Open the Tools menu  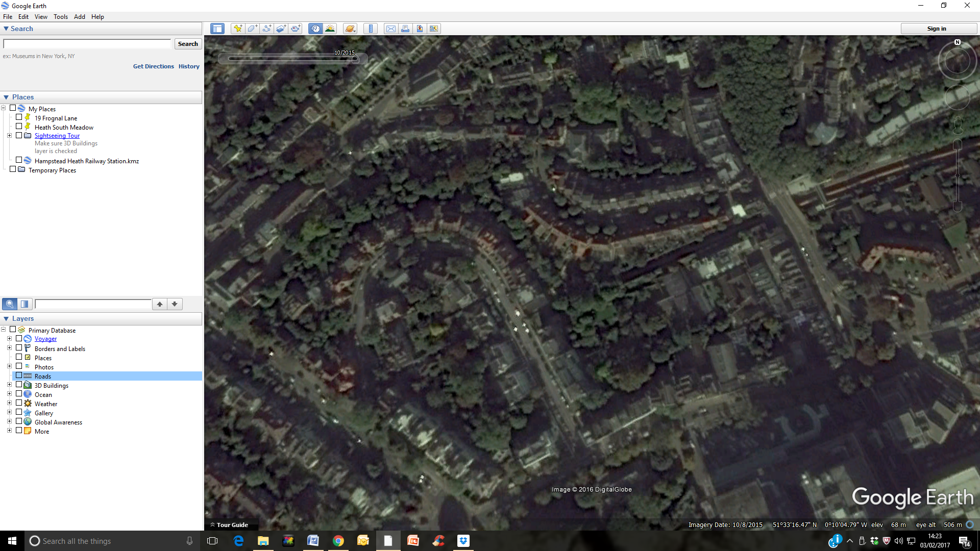pos(61,16)
